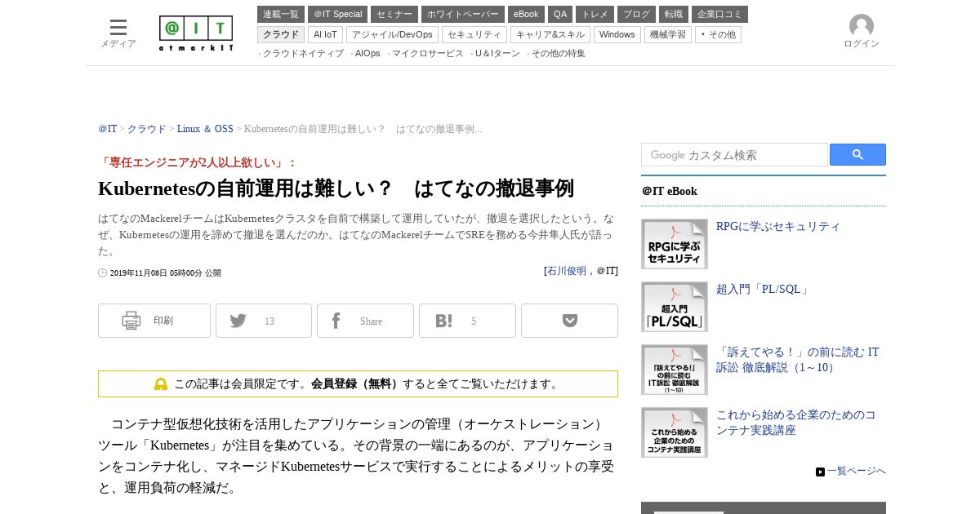Viewport: 980px width, 514px height.
Task: Open the 「訴えてやる！」の前に読む IT訴訟 link
Action: tap(798, 360)
